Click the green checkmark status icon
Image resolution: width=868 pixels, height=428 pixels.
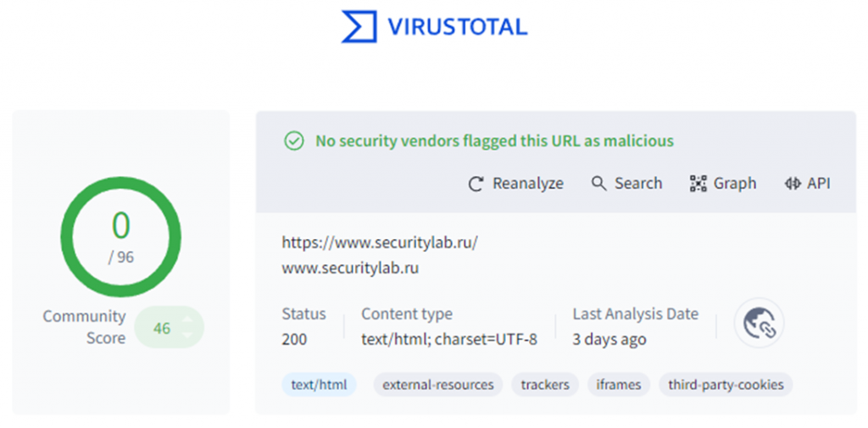click(x=294, y=142)
